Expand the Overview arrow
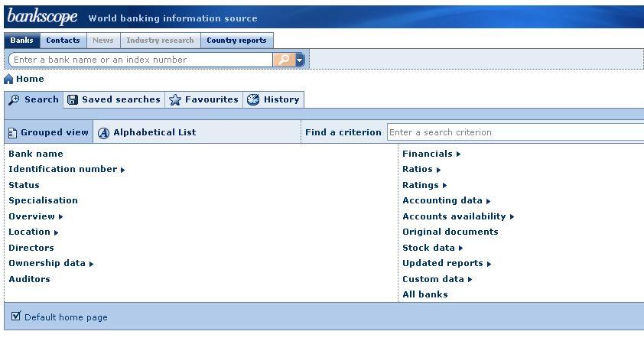Viewport: 644px width, 341px height. click(60, 216)
